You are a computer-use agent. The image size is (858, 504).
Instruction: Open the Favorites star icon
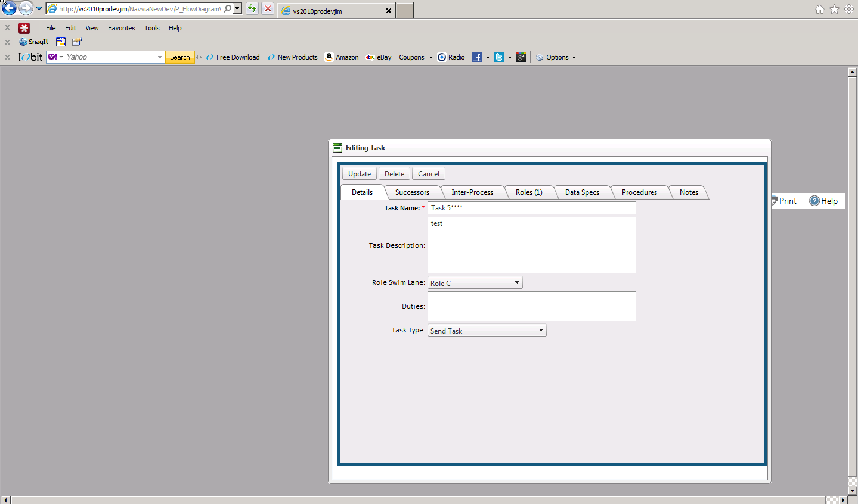pos(835,9)
